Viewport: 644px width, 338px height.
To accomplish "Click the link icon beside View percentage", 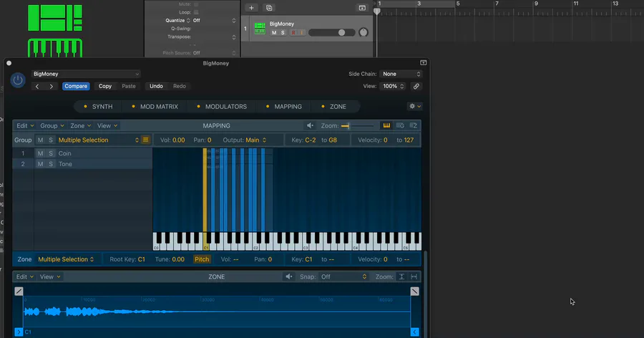I will click(x=416, y=86).
